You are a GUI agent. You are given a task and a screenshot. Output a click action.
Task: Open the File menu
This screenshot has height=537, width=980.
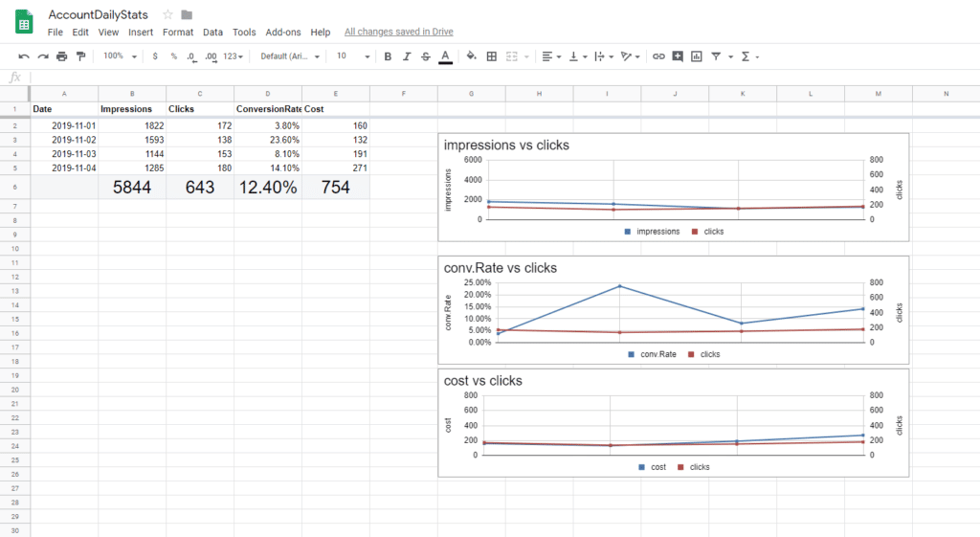point(55,32)
